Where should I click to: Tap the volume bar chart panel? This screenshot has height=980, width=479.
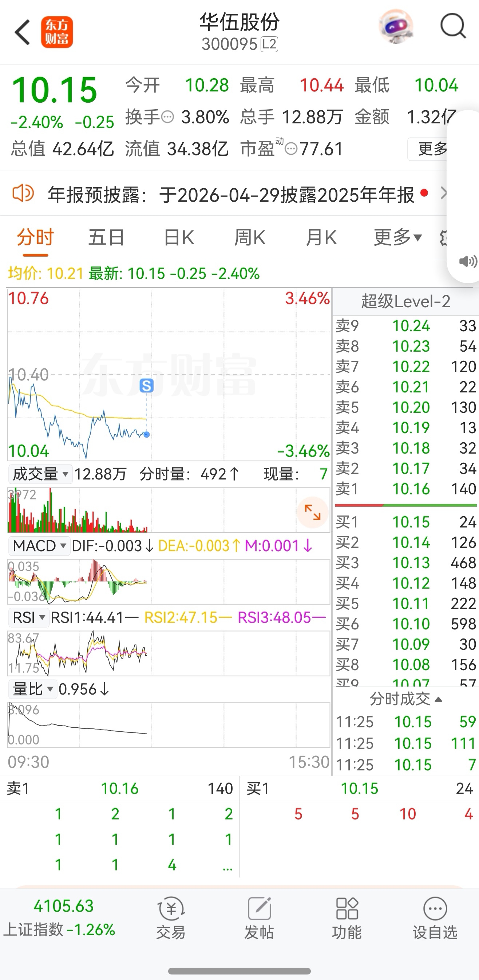169,510
